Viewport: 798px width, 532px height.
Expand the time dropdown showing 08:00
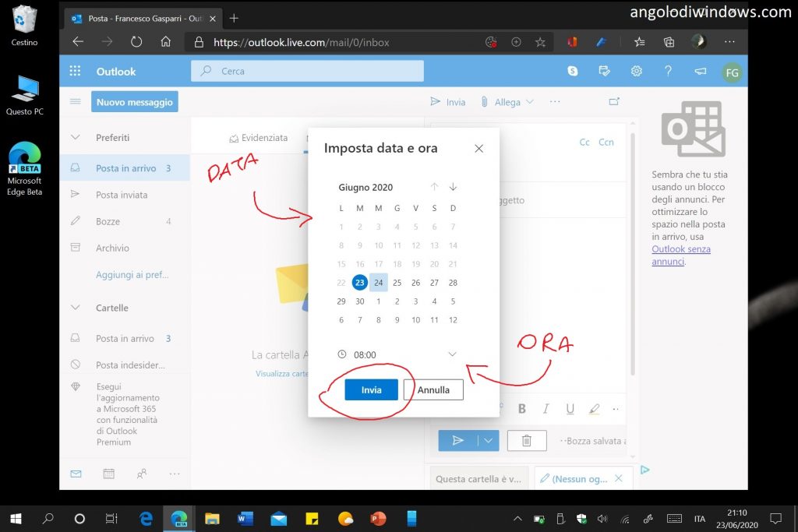452,354
